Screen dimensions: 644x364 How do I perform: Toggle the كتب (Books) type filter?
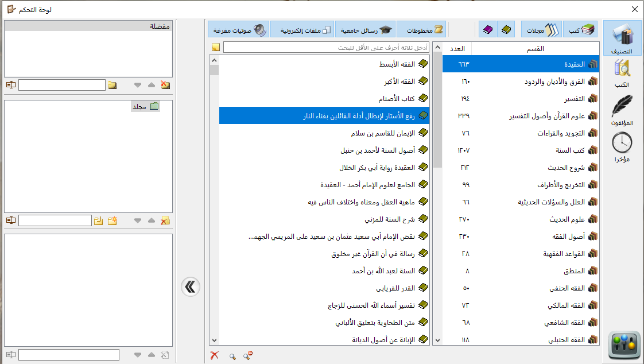coord(580,29)
